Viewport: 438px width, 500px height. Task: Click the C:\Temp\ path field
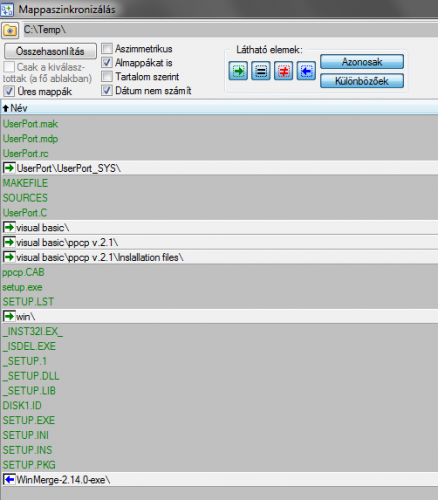tap(230, 30)
